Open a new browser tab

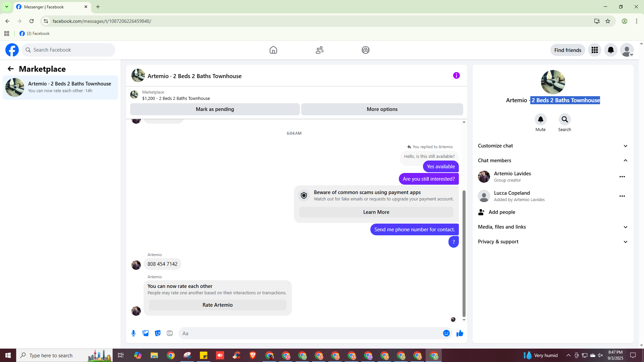98,7
